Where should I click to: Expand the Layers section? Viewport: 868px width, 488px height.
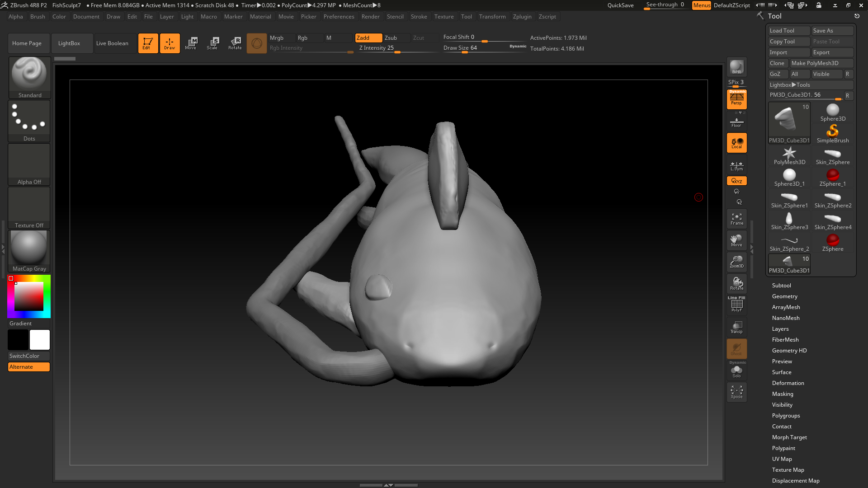click(780, 329)
